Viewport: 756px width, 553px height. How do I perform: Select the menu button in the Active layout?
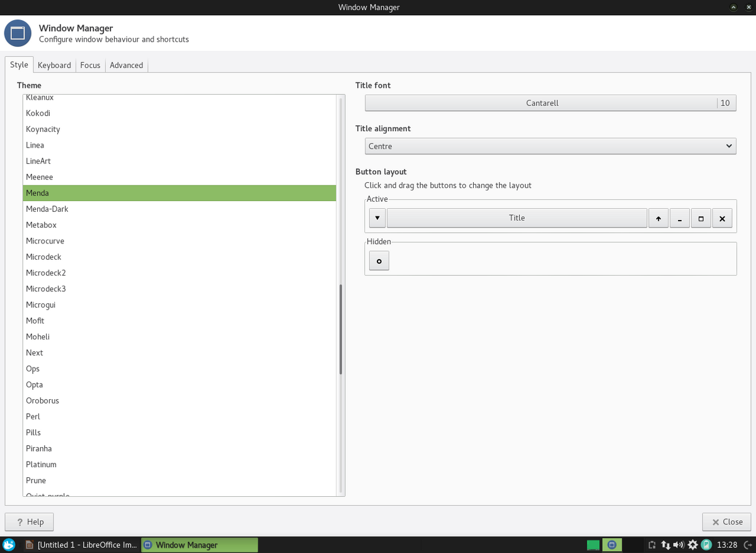pos(377,218)
